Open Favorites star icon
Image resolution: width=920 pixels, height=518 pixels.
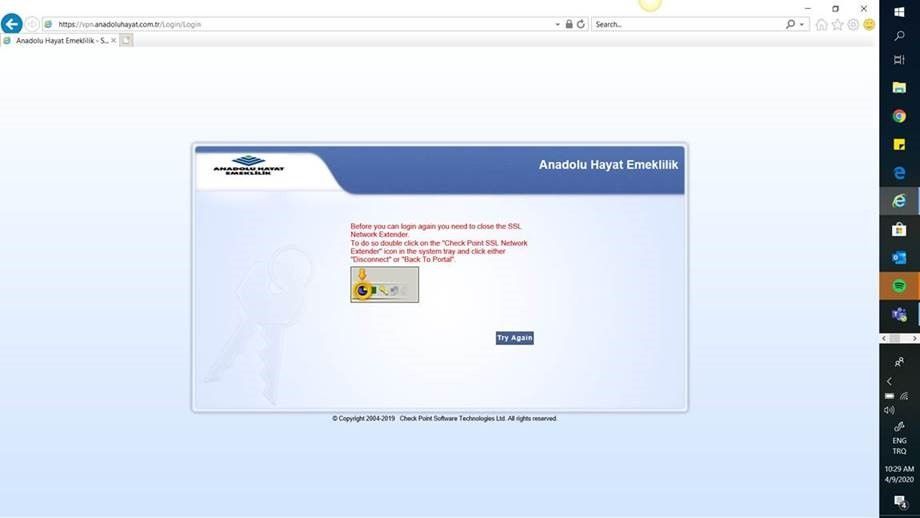[837, 25]
